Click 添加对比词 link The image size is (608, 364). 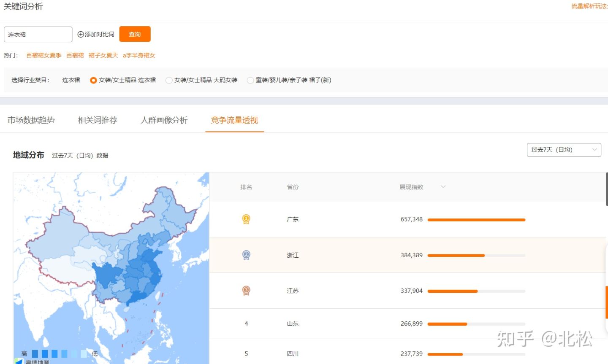[x=99, y=35]
